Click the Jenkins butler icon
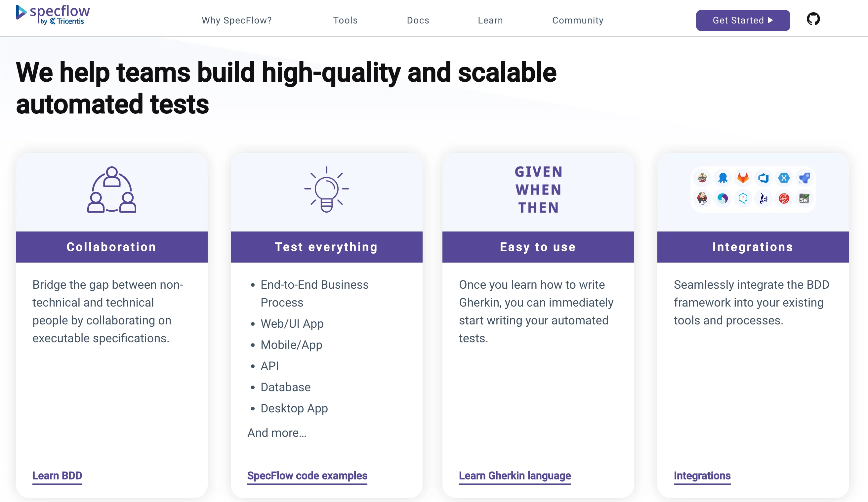This screenshot has width=868, height=502. [x=702, y=198]
